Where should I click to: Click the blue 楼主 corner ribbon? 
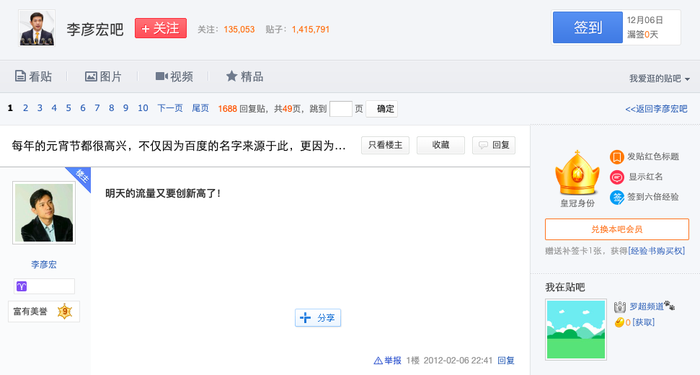[79, 178]
